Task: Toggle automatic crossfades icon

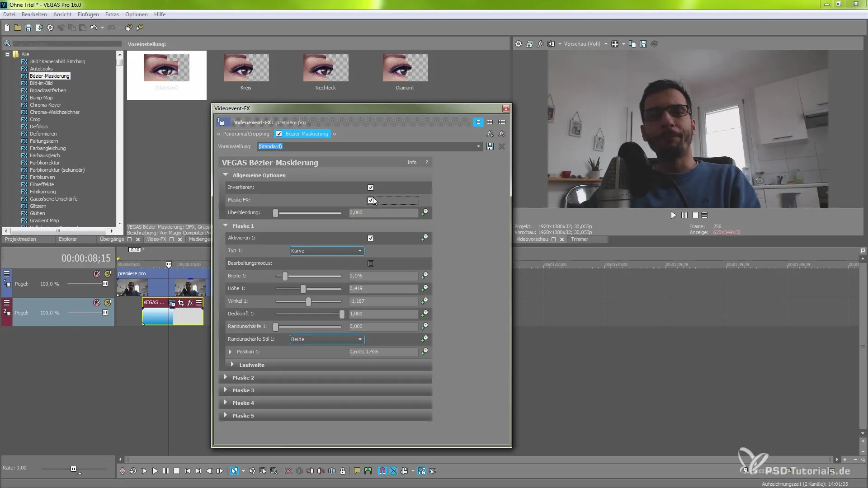Action: 393,471
